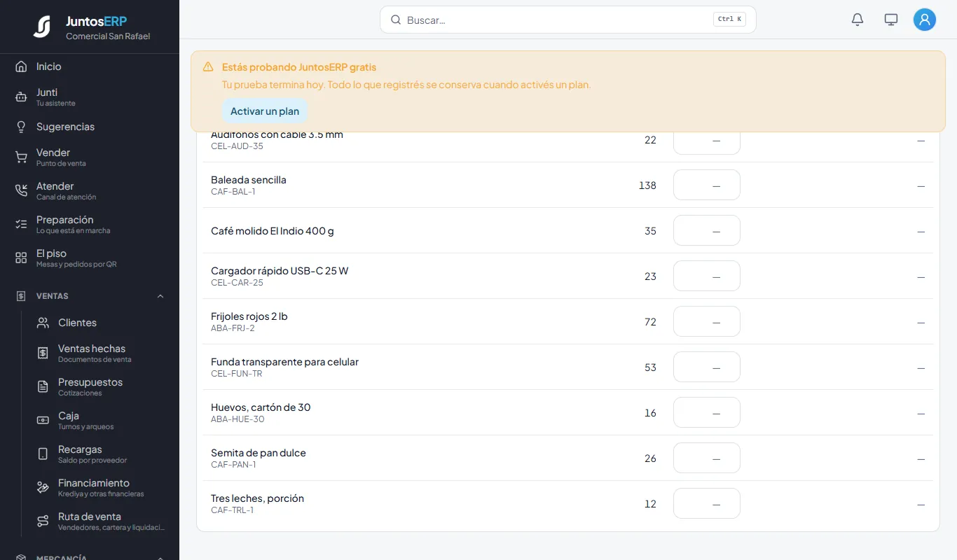The width and height of the screenshot is (957, 560).
Task: Click the Presupuestos document icon
Action: coord(43,386)
